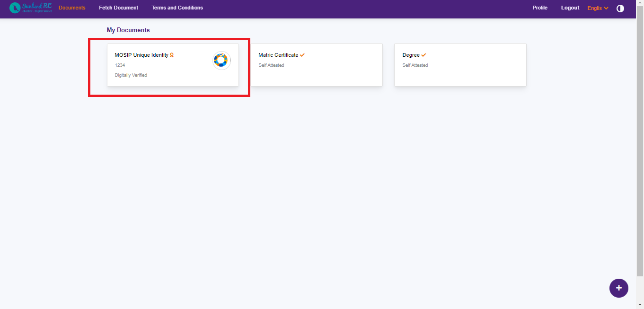Click the Logout button
Viewport: 644px width, 309px height.
click(570, 8)
